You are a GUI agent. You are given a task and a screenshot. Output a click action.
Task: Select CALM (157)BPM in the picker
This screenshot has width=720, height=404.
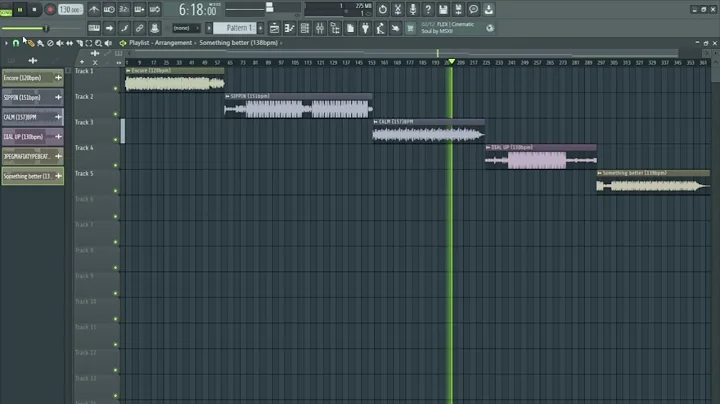tap(33, 117)
